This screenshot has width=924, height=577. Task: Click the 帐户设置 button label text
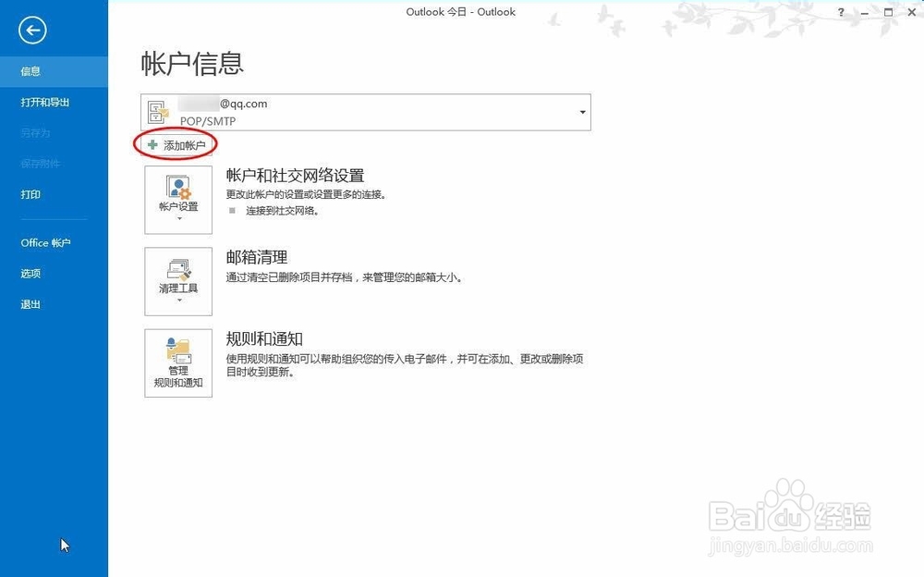pyautogui.click(x=178, y=206)
